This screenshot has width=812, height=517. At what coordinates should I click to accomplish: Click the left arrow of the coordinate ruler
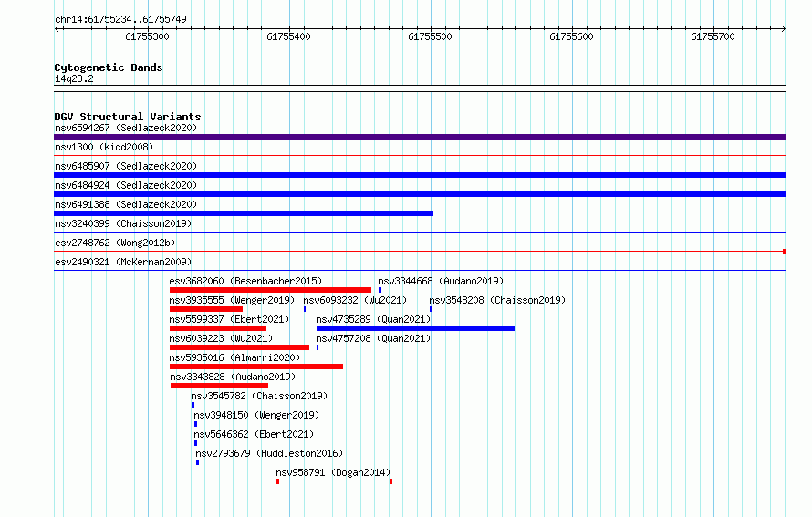click(57, 28)
